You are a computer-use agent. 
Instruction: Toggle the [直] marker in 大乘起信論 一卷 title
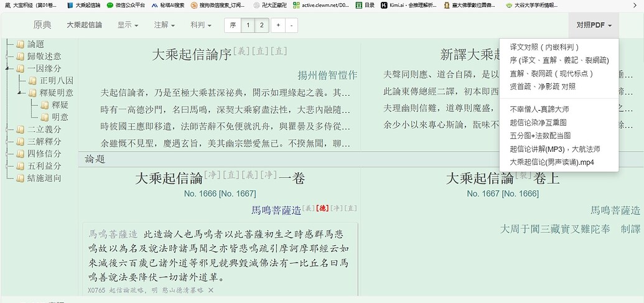[x=231, y=175]
